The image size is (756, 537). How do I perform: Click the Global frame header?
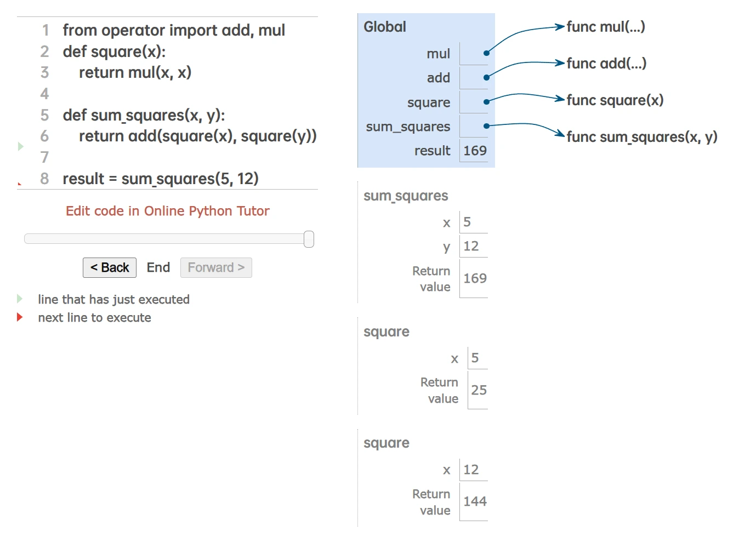385,27
